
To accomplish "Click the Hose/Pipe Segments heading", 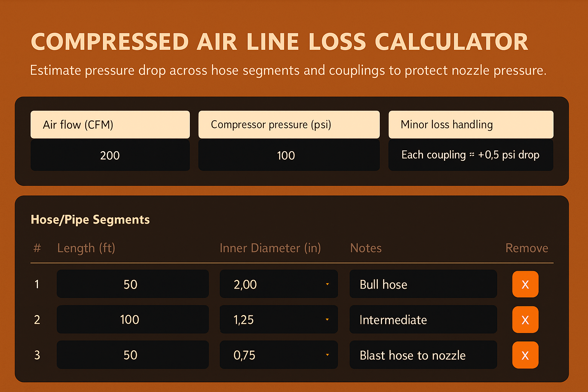I will tap(90, 219).
